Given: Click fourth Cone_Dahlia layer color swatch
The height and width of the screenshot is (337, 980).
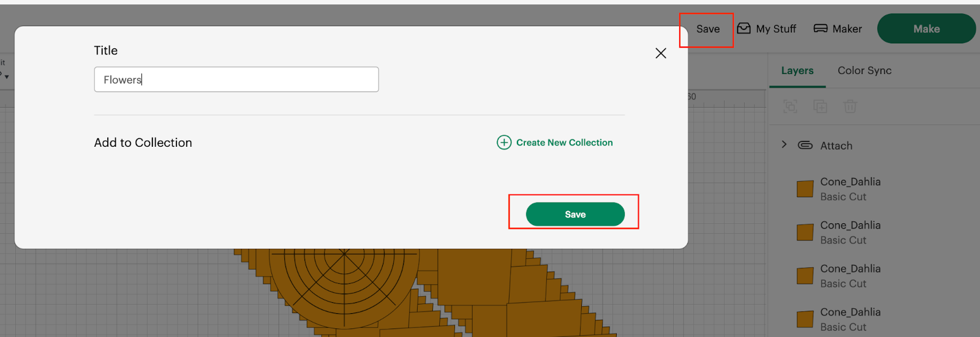Looking at the screenshot, I should click(x=805, y=319).
